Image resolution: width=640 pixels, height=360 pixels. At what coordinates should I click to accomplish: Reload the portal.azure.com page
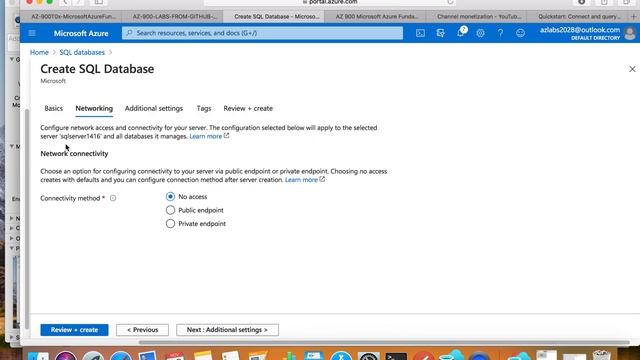[450, 2]
